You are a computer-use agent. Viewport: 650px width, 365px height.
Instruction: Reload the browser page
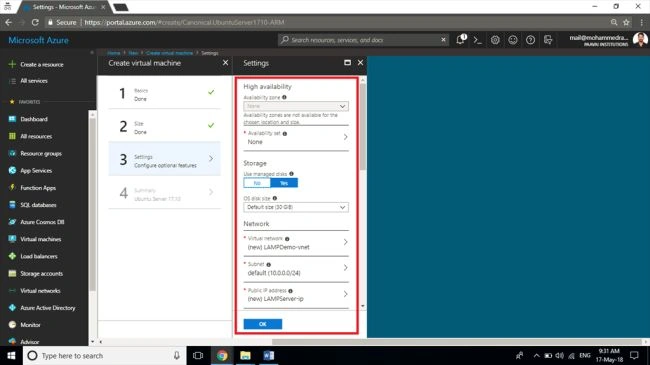(x=35, y=22)
